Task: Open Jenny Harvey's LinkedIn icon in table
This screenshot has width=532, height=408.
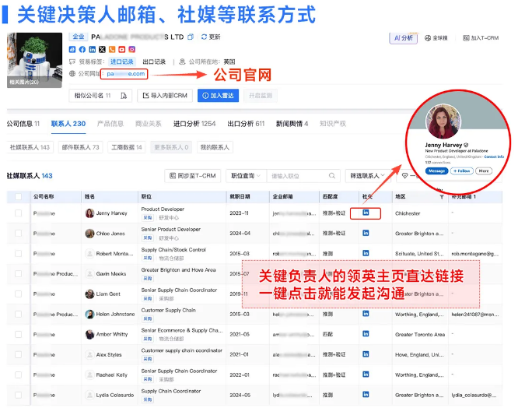Action: coord(366,213)
